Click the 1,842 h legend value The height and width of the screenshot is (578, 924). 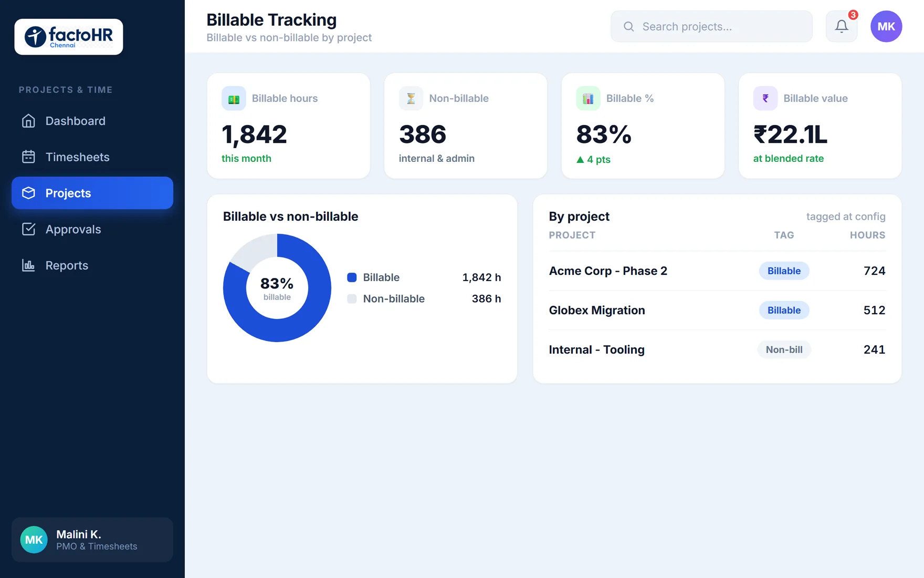pyautogui.click(x=481, y=277)
